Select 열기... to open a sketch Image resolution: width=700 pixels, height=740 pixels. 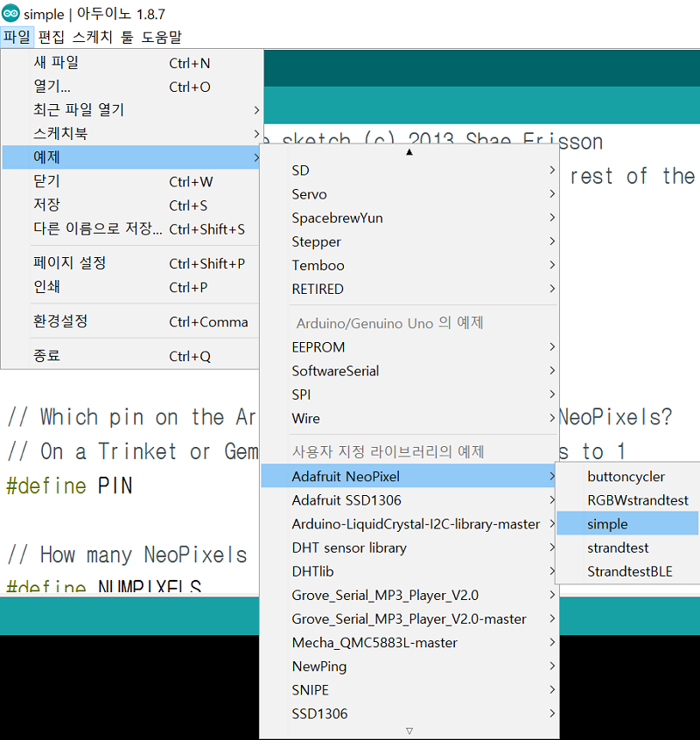130,87
